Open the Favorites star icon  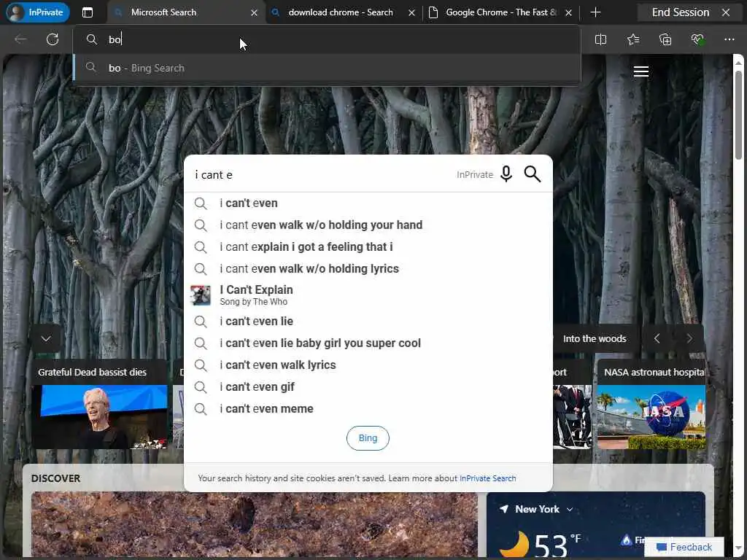[633, 39]
